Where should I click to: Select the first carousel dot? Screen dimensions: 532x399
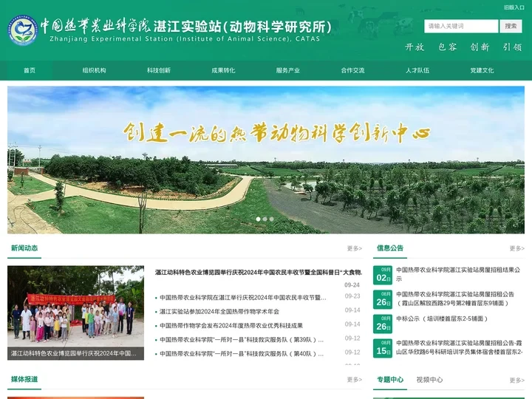click(258, 219)
